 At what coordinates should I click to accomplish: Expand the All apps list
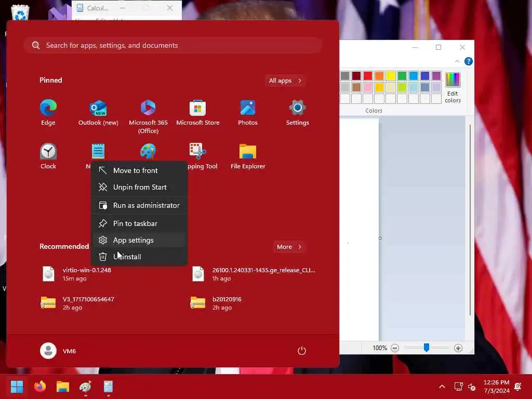285,81
